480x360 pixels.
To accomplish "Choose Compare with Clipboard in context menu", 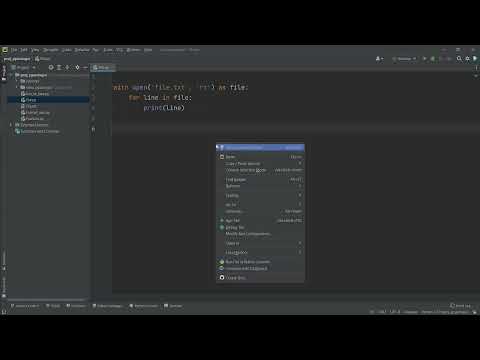I will [x=260, y=269].
